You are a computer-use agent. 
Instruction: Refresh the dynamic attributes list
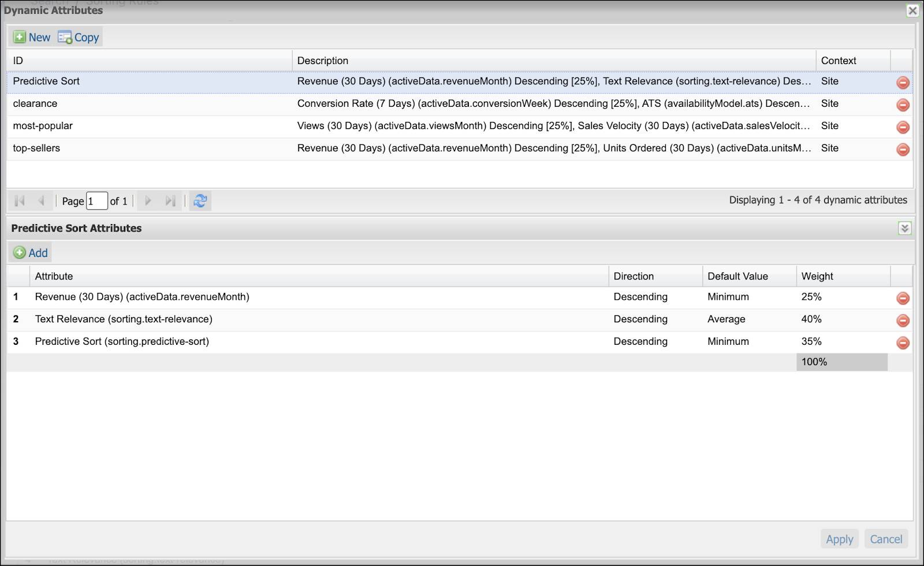(200, 200)
